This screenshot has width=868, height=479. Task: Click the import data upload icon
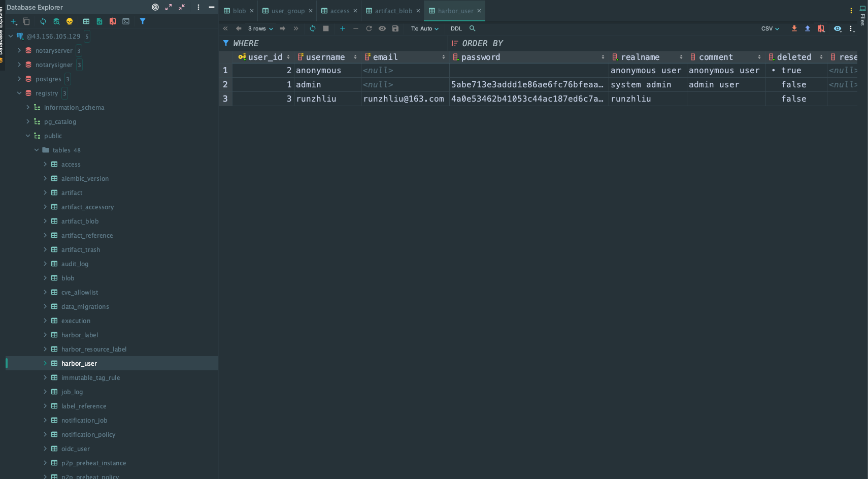(x=808, y=28)
